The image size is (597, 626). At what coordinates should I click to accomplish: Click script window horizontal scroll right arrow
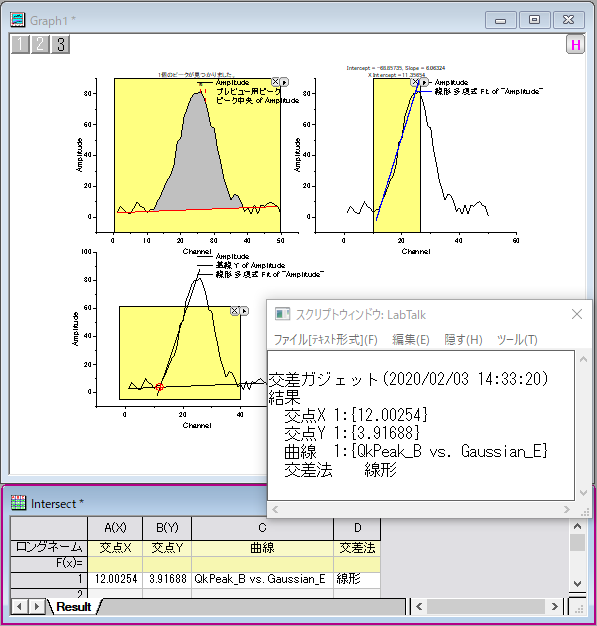coord(567,509)
